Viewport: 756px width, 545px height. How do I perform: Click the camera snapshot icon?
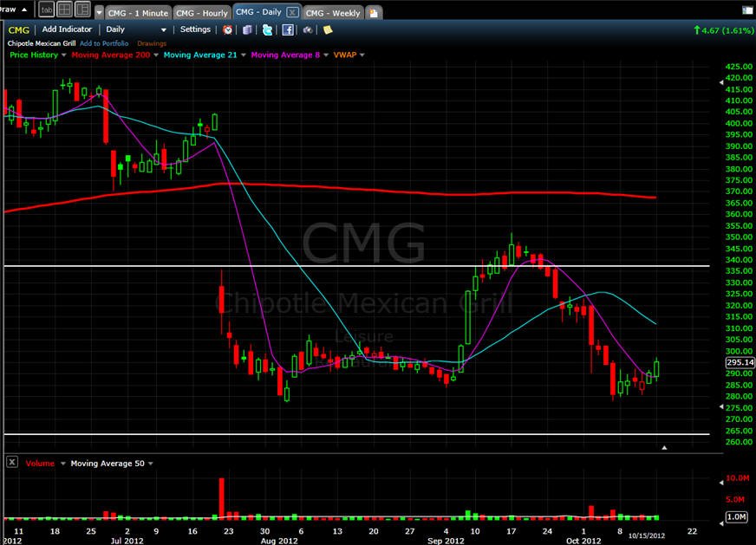308,29
